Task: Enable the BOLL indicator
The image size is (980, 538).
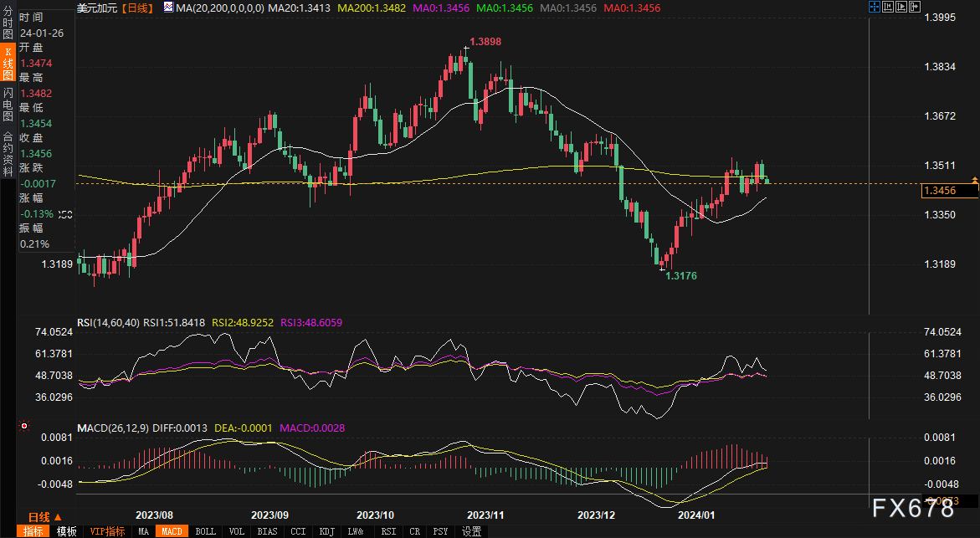Action: [x=205, y=531]
